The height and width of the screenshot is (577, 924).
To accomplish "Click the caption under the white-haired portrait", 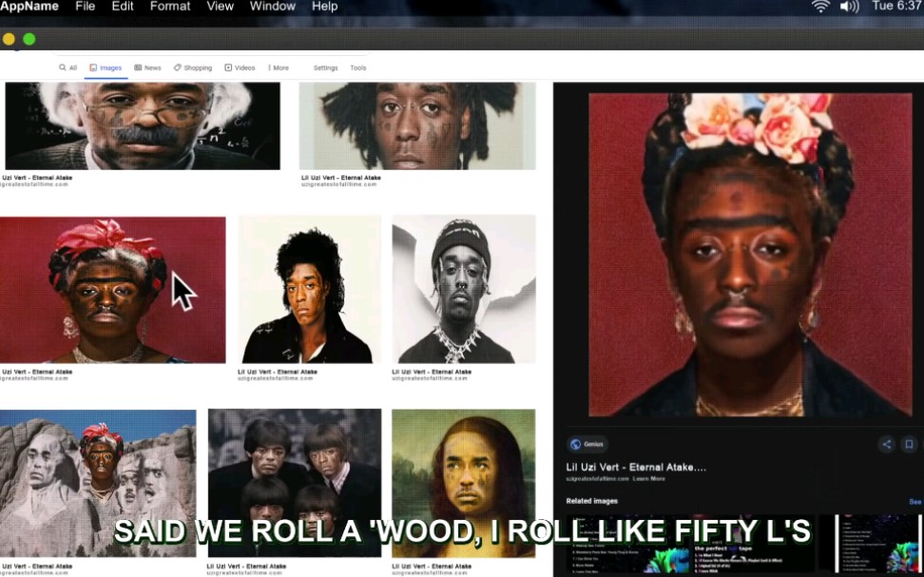I will click(37, 178).
